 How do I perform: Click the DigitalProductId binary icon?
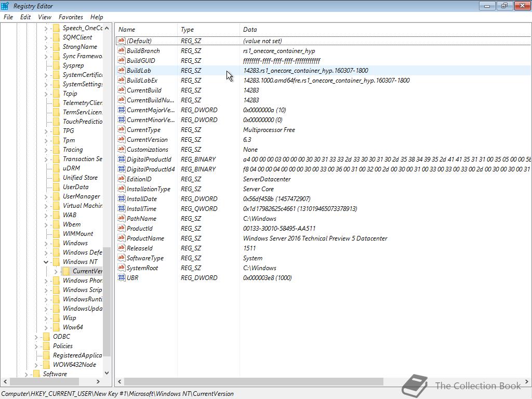121,159
